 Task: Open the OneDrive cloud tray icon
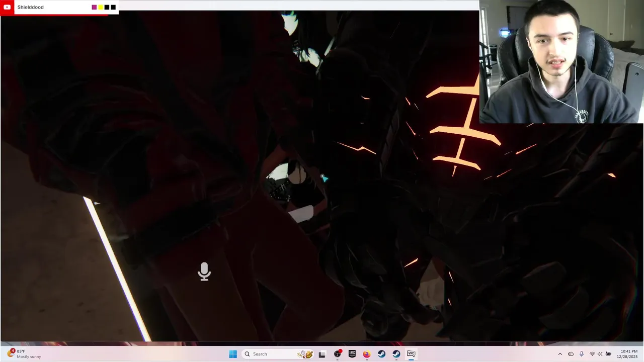click(571, 354)
